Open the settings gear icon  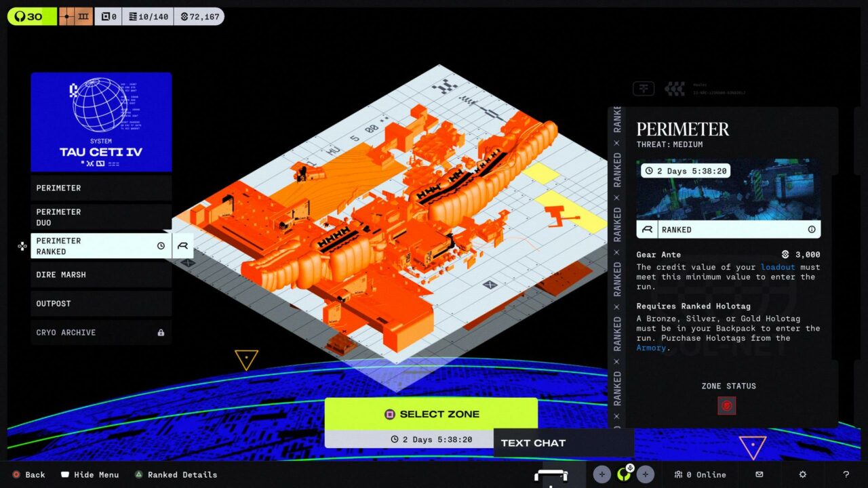pos(803,474)
